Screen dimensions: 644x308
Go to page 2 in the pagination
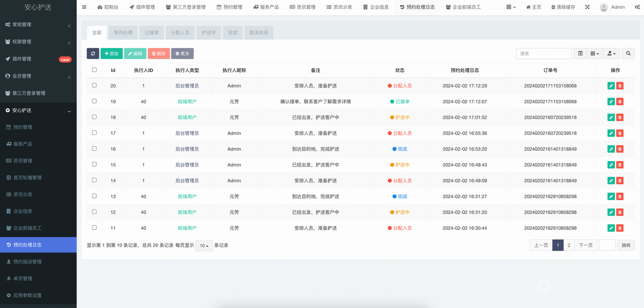click(569, 245)
